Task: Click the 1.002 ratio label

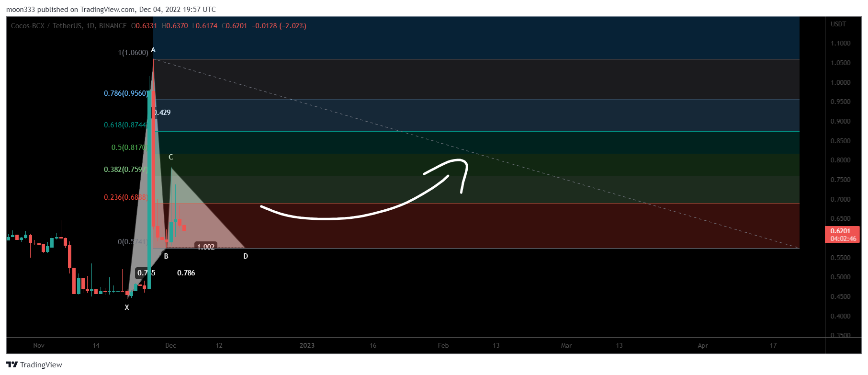Action: pyautogui.click(x=206, y=247)
